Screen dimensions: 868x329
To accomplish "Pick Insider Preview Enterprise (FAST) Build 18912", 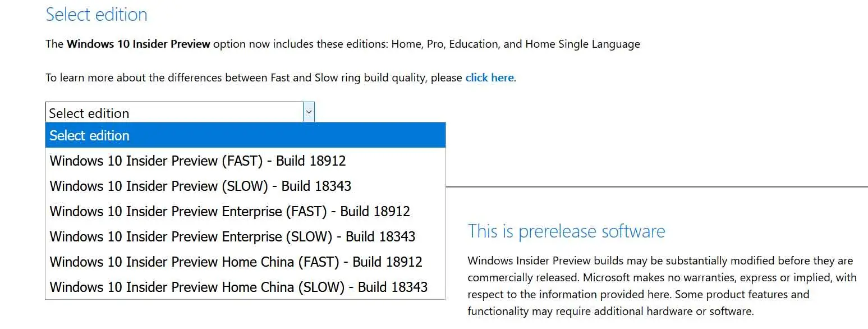I will coord(229,211).
